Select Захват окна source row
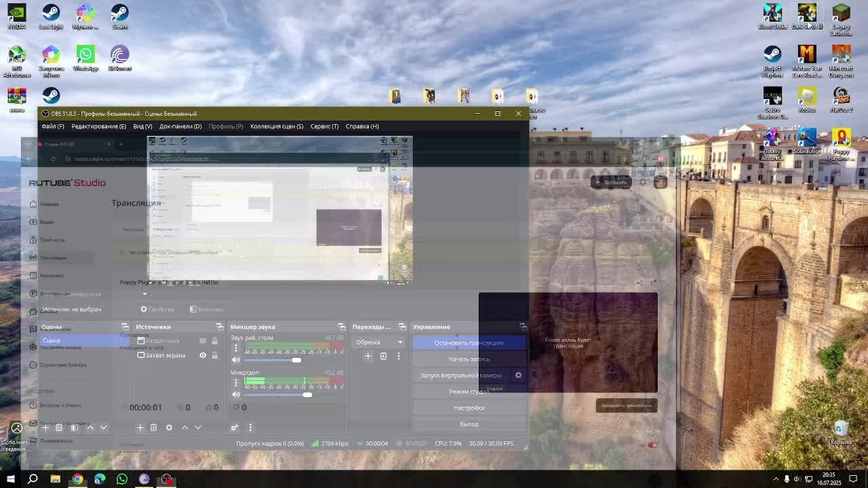Image resolution: width=868 pixels, height=488 pixels. [178, 341]
